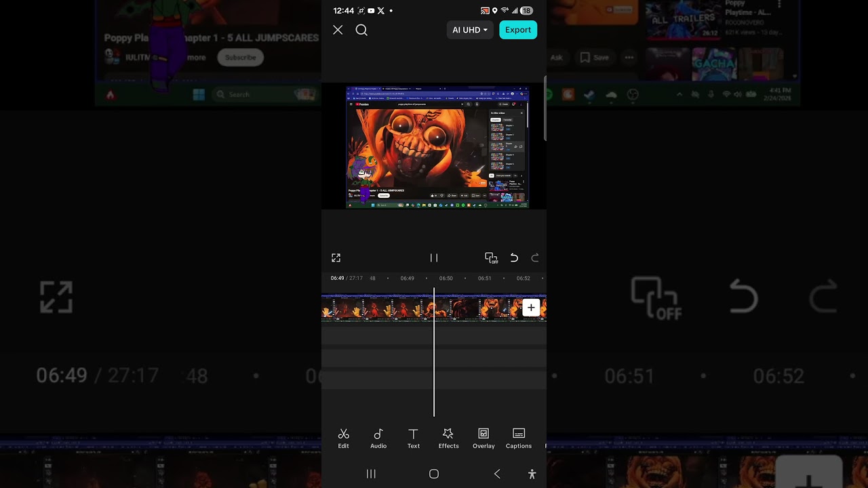Tap the Wi-Fi status icon
This screenshot has height=488, width=868.
(505, 11)
